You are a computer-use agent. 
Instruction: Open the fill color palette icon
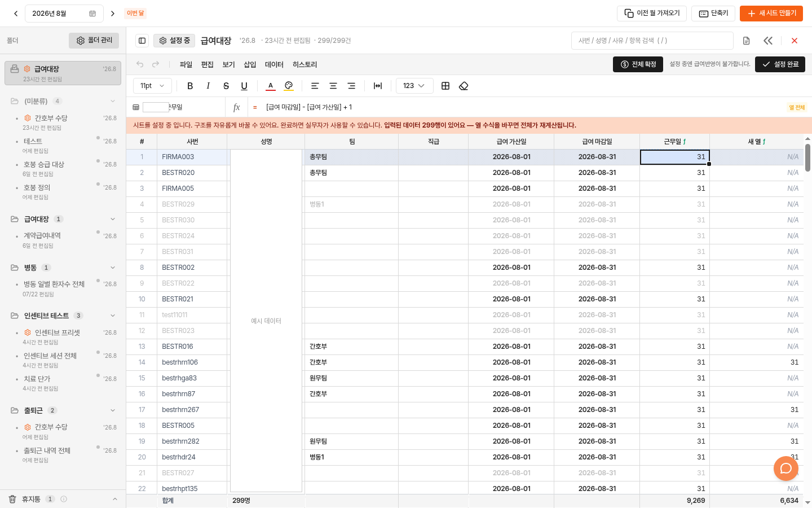pyautogui.click(x=289, y=86)
